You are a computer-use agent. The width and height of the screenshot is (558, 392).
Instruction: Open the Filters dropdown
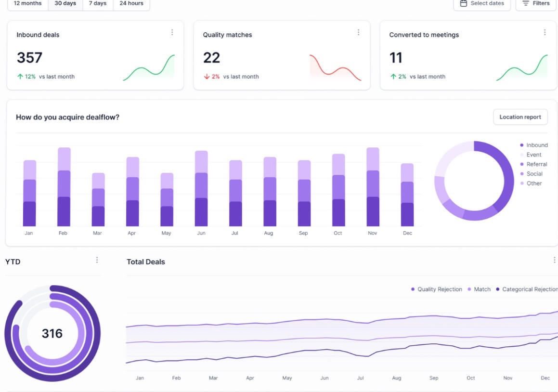(x=536, y=3)
